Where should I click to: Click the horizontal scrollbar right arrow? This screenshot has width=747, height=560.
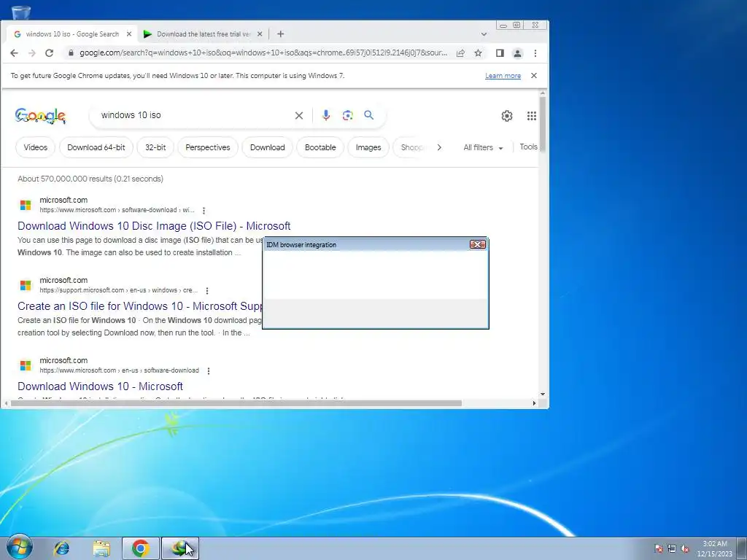point(534,403)
